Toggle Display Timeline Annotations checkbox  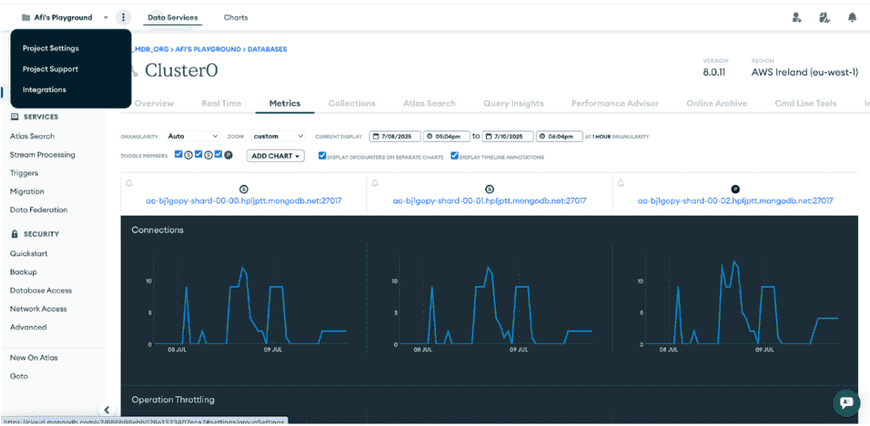[x=454, y=156]
